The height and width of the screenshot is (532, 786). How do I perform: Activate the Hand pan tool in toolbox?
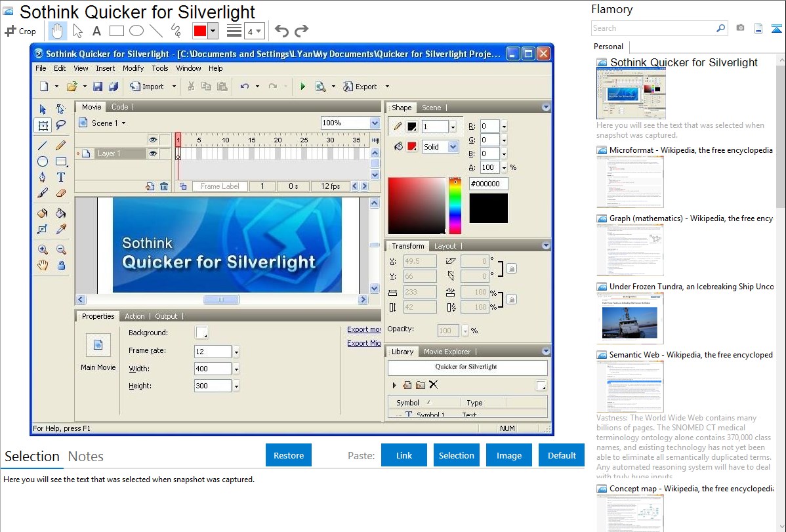tap(43, 266)
